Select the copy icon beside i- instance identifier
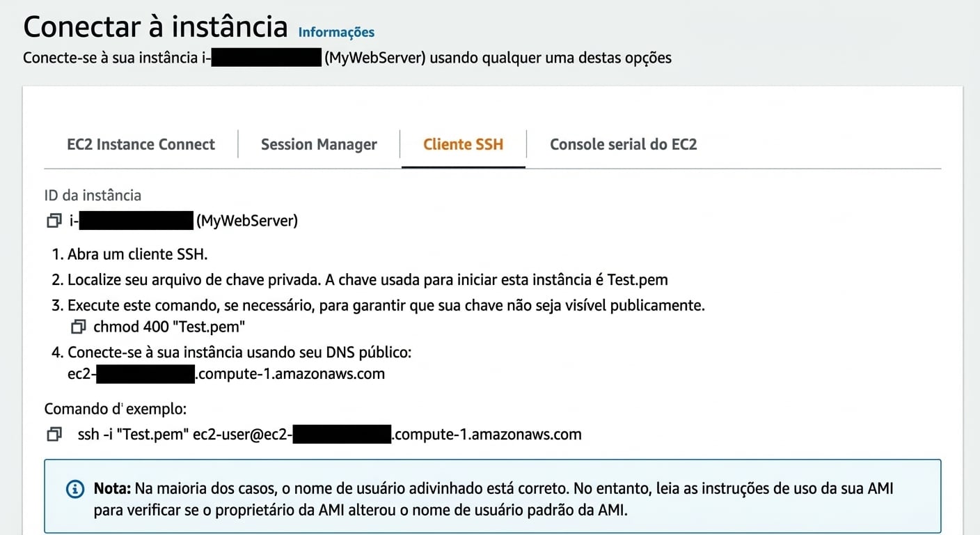This screenshot has height=535, width=980. tap(54, 220)
